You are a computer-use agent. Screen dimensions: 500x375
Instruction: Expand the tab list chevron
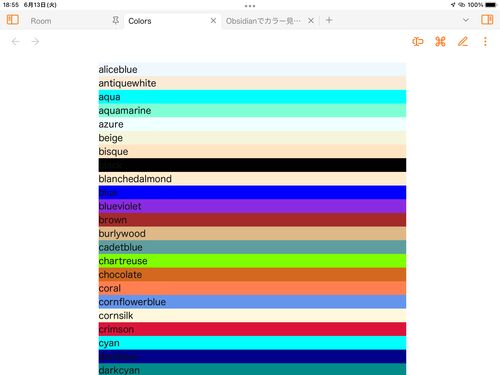pos(466,20)
